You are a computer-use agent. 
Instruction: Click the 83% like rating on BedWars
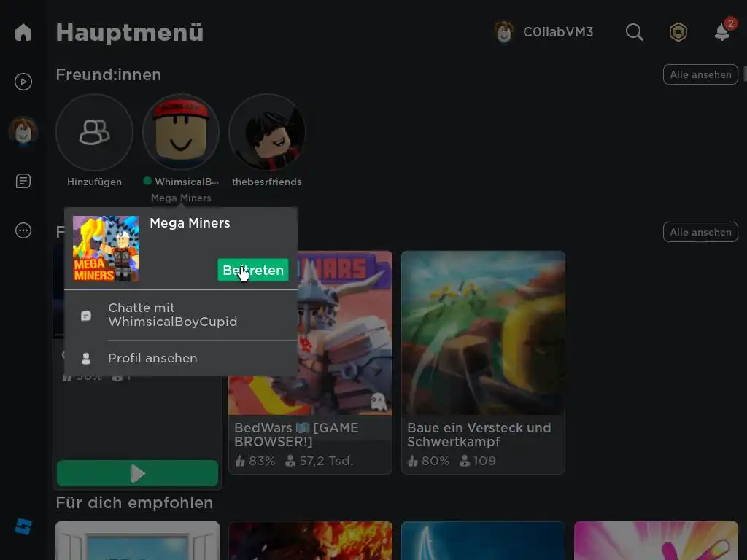click(255, 461)
